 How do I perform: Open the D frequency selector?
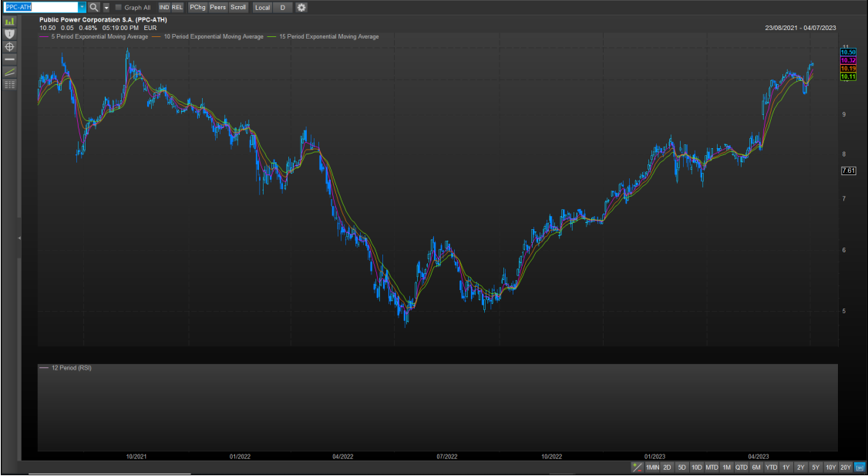click(x=282, y=7)
